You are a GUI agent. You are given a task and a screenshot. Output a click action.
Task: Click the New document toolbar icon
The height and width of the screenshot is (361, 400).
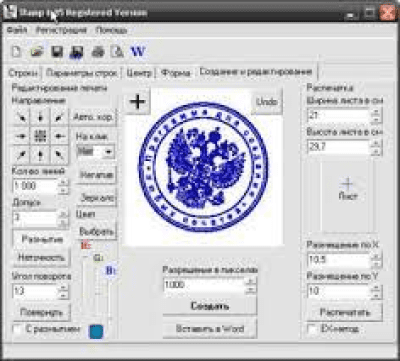pyautogui.click(x=16, y=52)
